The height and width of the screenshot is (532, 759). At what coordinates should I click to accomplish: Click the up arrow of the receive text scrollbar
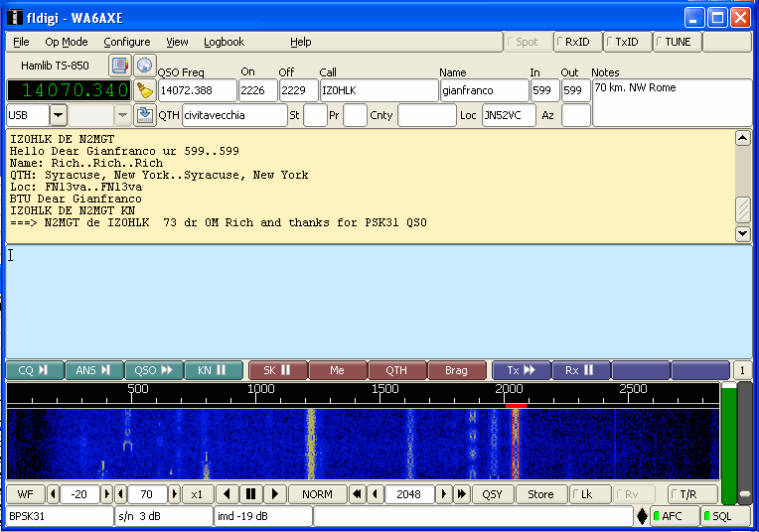742,138
